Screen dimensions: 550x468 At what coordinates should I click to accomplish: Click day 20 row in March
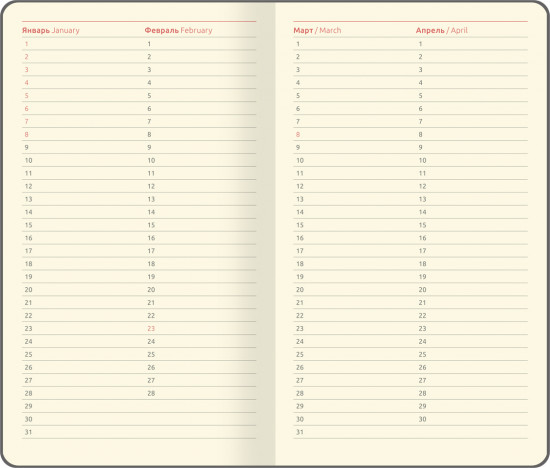click(x=355, y=290)
